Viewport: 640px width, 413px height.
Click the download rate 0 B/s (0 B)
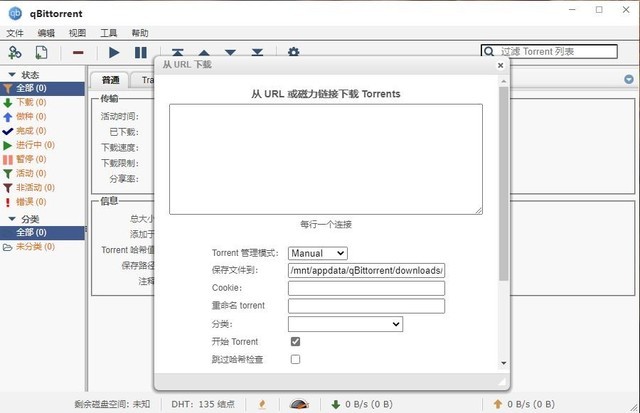pos(369,404)
